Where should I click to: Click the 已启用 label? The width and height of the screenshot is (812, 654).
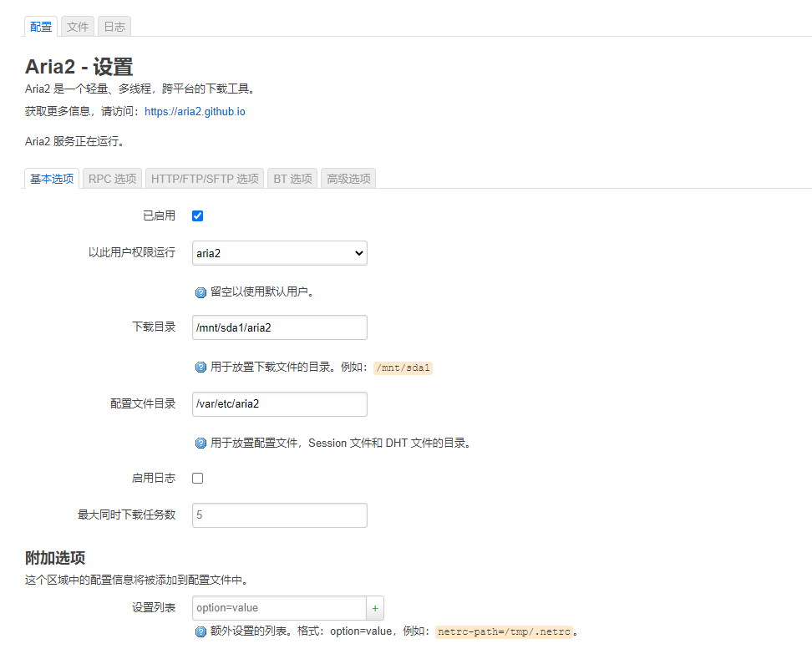[159, 216]
